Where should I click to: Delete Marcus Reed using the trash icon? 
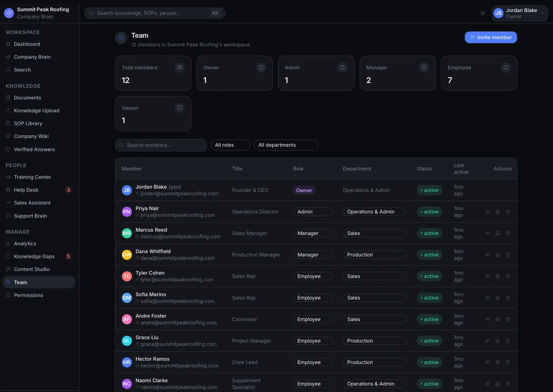click(x=507, y=233)
